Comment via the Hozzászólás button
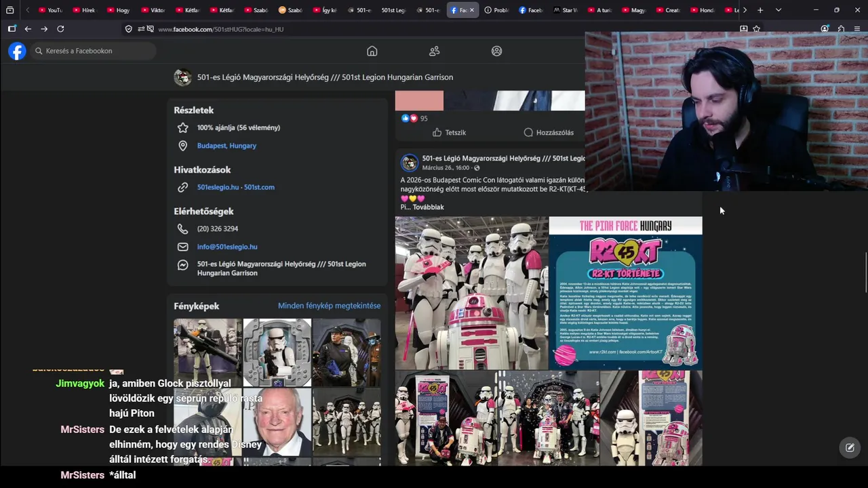The width and height of the screenshot is (868, 488). [x=549, y=133]
